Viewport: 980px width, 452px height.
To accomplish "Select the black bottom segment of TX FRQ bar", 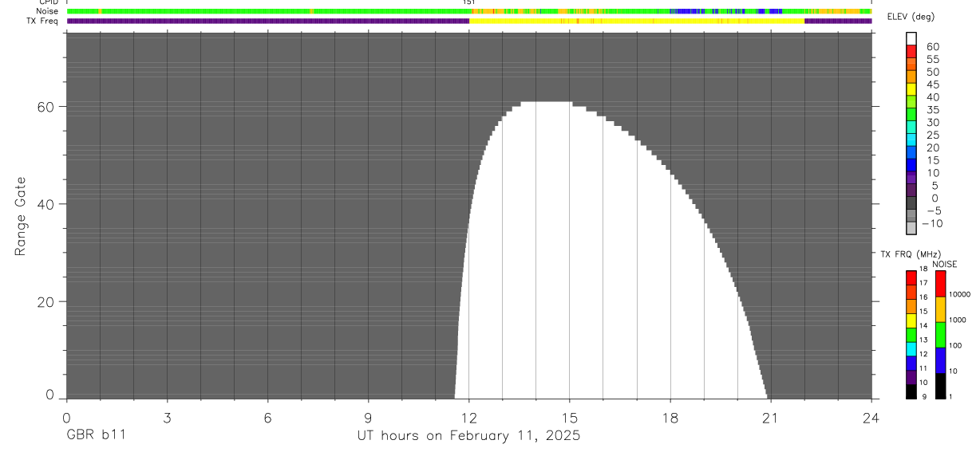I will [911, 391].
